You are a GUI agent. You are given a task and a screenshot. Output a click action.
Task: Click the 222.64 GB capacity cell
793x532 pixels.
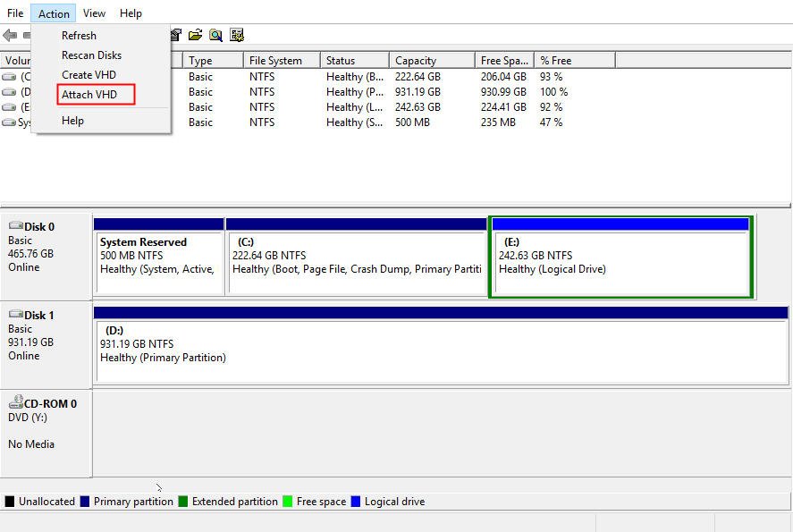coord(418,77)
